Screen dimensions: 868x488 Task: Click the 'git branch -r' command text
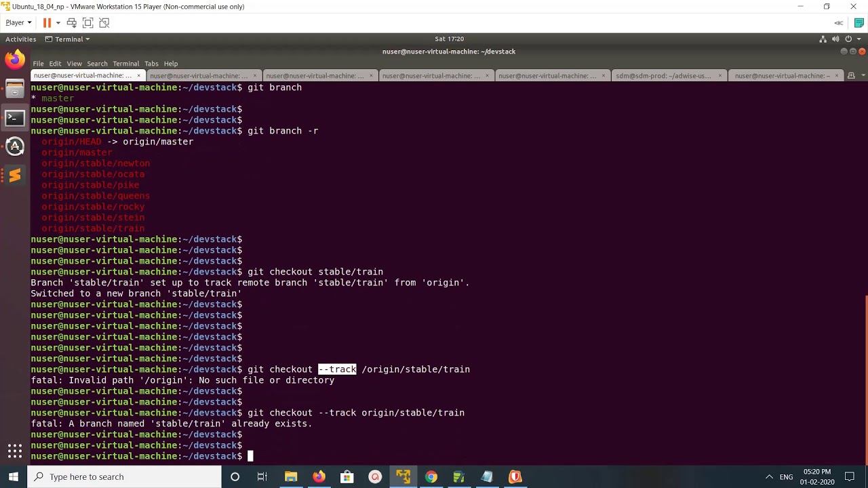[283, 131]
